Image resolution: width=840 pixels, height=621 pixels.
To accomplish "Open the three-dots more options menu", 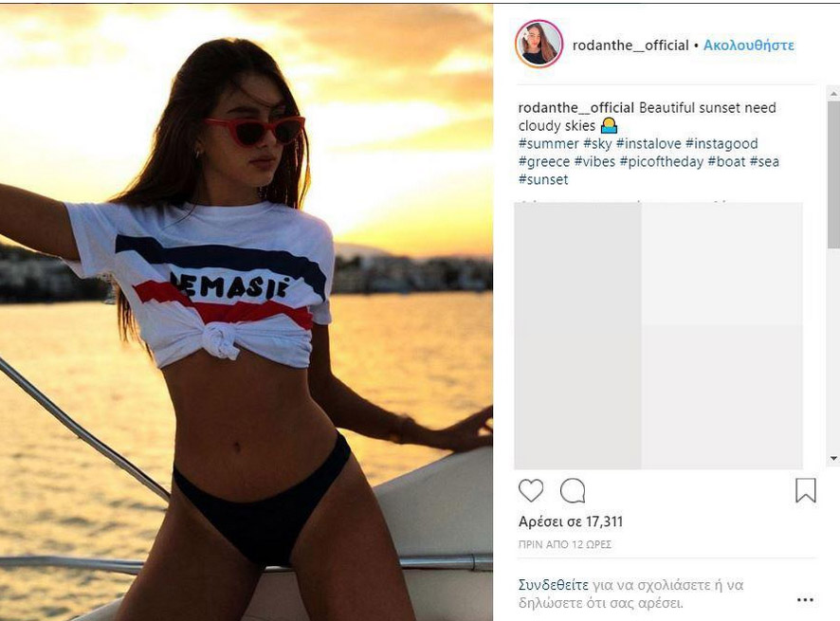I will (805, 599).
